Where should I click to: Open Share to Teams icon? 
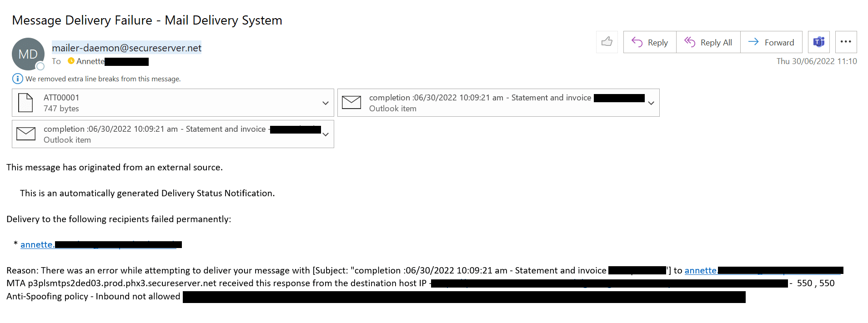818,42
